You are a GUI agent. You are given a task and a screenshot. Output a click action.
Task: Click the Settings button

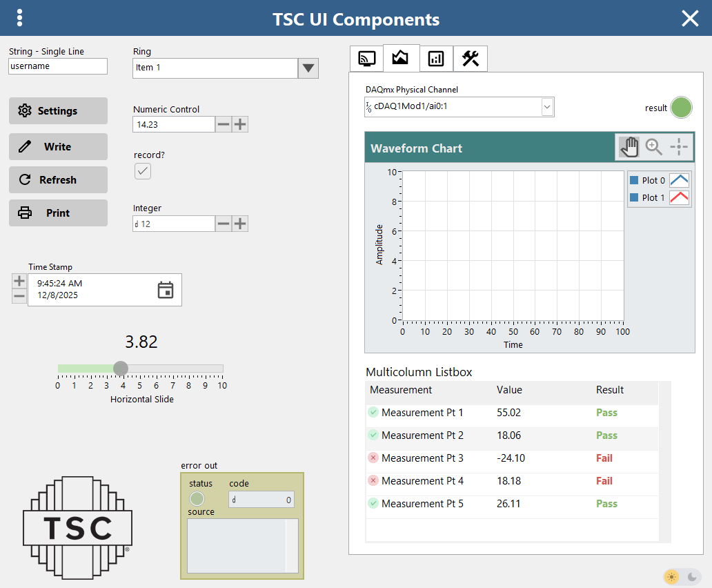(58, 111)
